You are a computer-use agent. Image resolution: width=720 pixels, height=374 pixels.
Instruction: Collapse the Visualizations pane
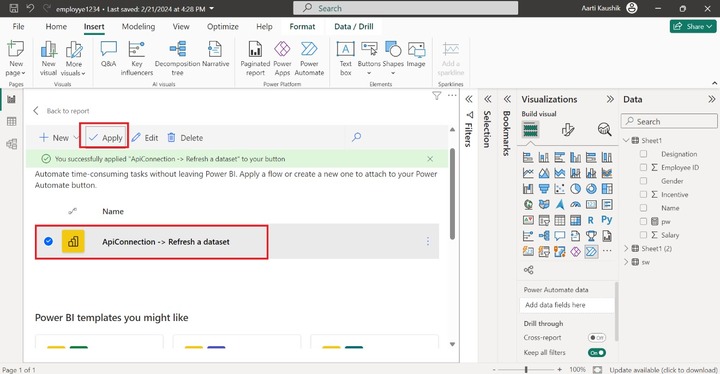610,99
